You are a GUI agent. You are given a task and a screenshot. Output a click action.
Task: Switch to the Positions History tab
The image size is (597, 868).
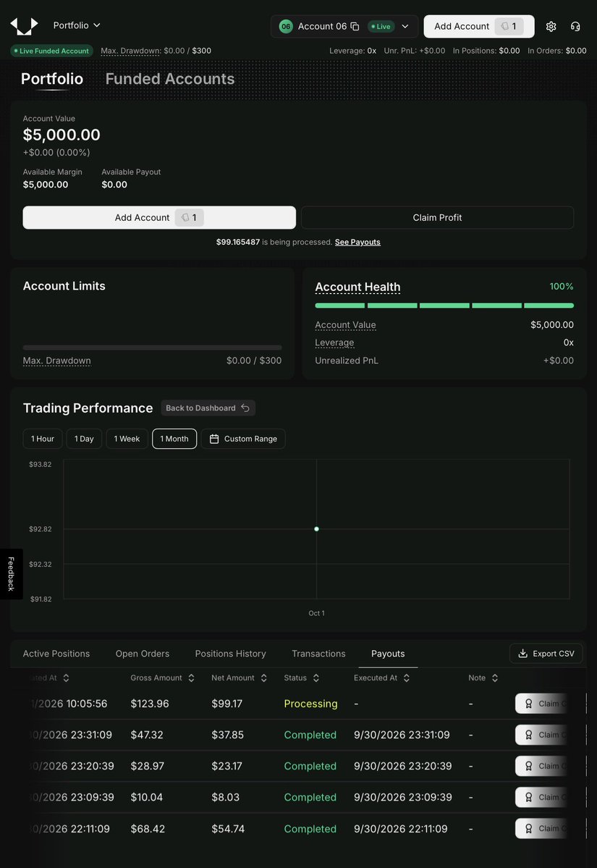click(x=230, y=654)
